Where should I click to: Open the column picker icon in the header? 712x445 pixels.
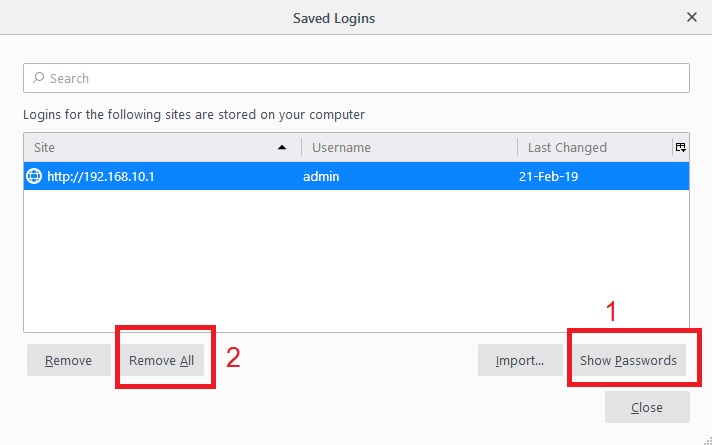pyautogui.click(x=680, y=147)
